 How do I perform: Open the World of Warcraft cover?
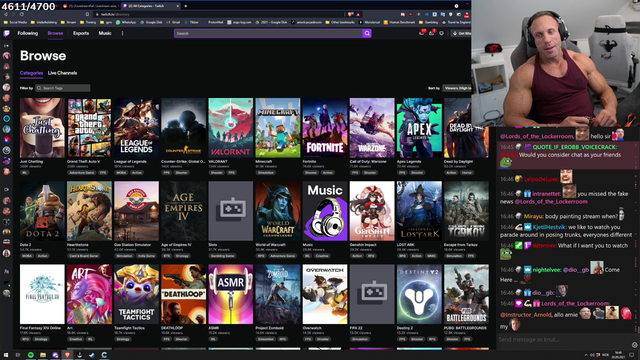tap(278, 211)
